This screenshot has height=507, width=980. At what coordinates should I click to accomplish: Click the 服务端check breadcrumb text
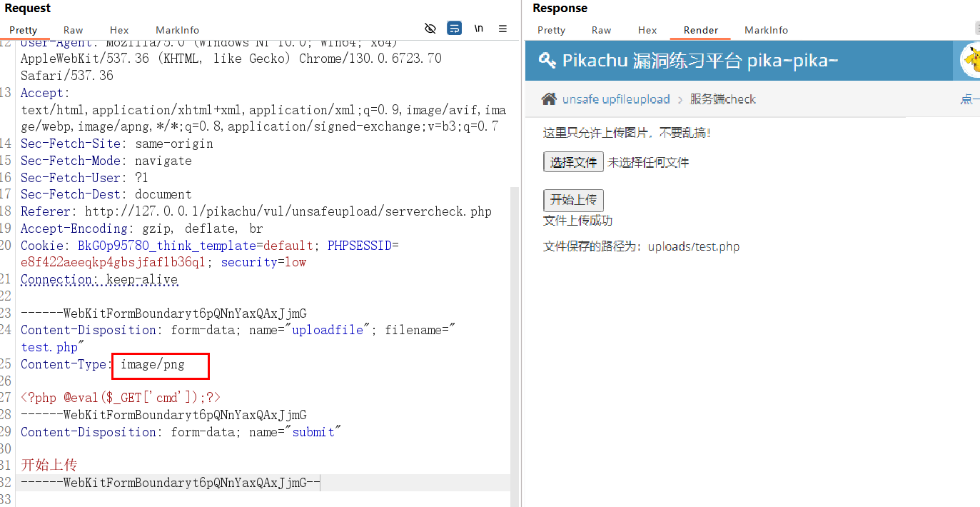pyautogui.click(x=722, y=99)
